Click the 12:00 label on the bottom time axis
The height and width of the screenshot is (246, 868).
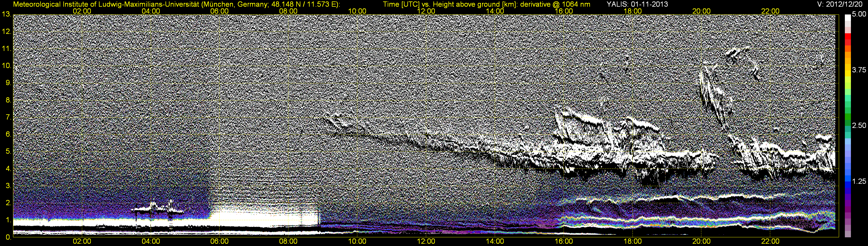pyautogui.click(x=426, y=242)
